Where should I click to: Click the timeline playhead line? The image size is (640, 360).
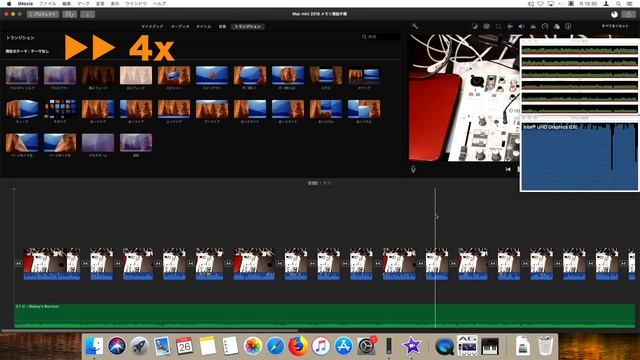pyautogui.click(x=435, y=257)
